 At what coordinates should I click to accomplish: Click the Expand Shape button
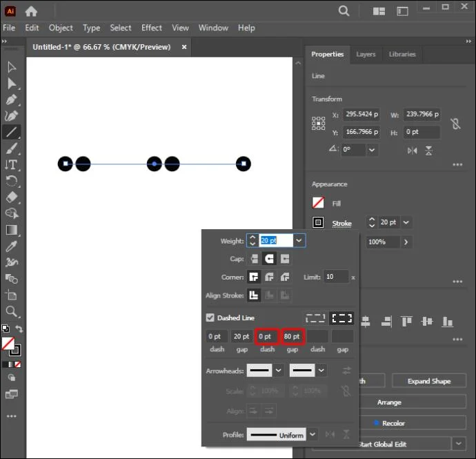point(429,381)
